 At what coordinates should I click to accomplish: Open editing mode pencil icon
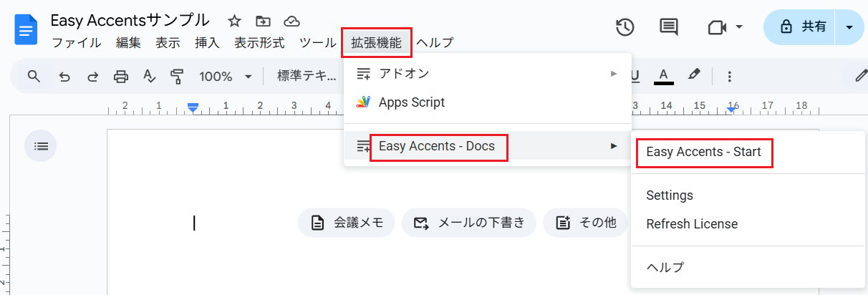[x=860, y=75]
